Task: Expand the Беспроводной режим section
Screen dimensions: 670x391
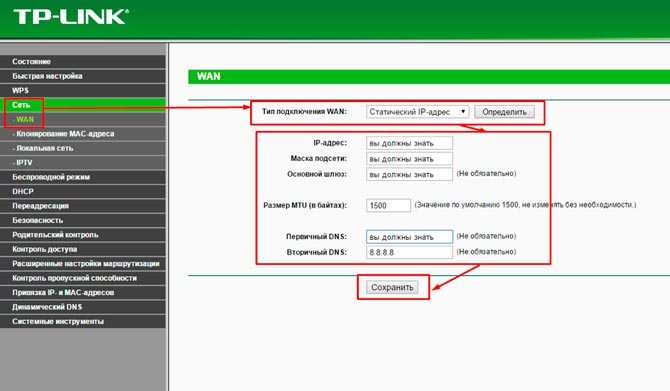Action: 83,177
